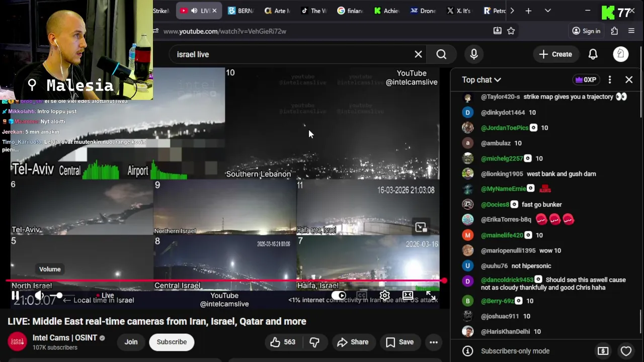Like the video with 563 likes
Screen dimensions: 644x362
[x=282, y=342]
